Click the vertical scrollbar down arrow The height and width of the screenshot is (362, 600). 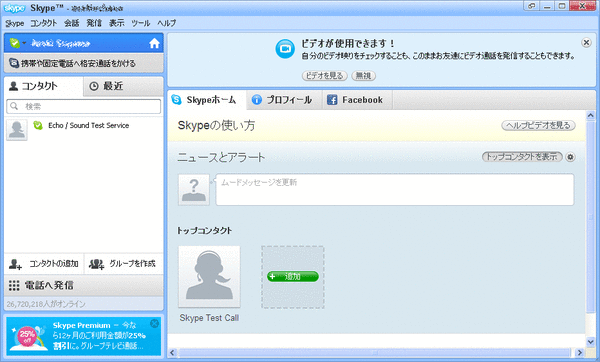coord(590,341)
